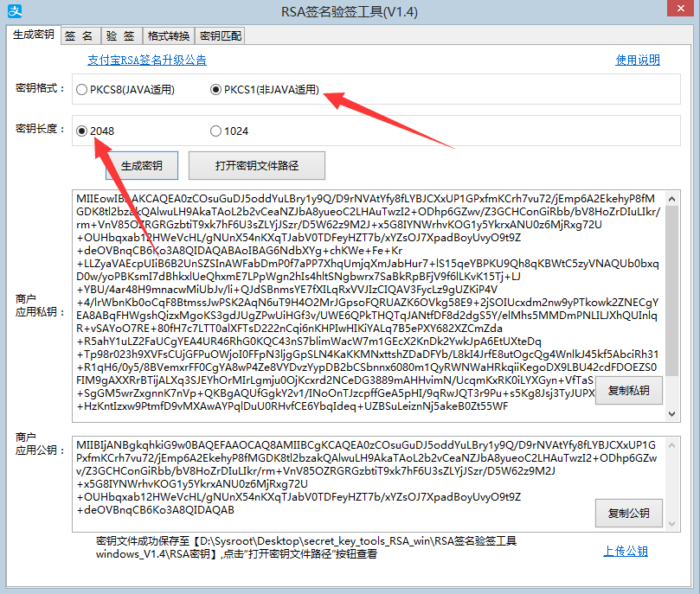Screen dimensions: 700x594
Task: Switch to the 格式转换 tab
Action: [x=169, y=35]
